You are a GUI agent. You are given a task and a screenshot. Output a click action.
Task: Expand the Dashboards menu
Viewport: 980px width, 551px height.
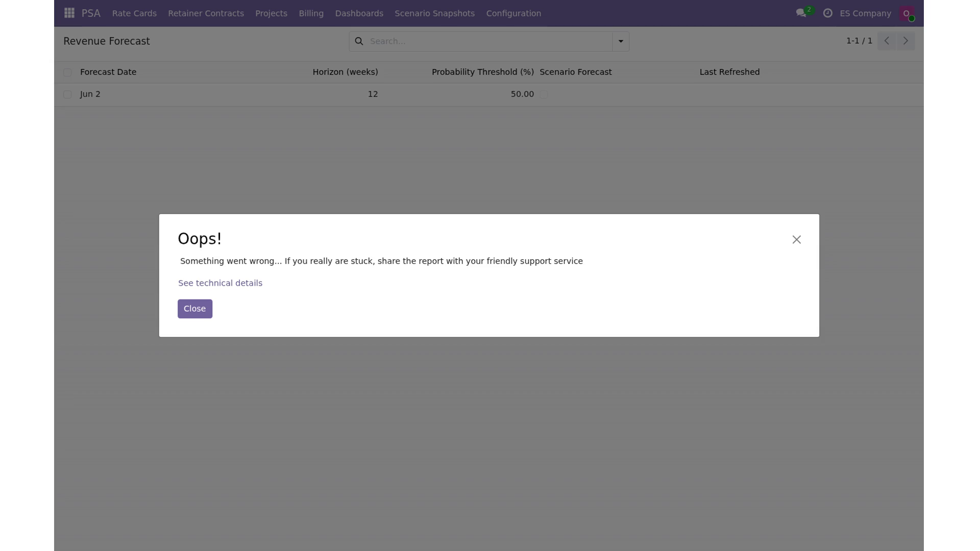[359, 13]
